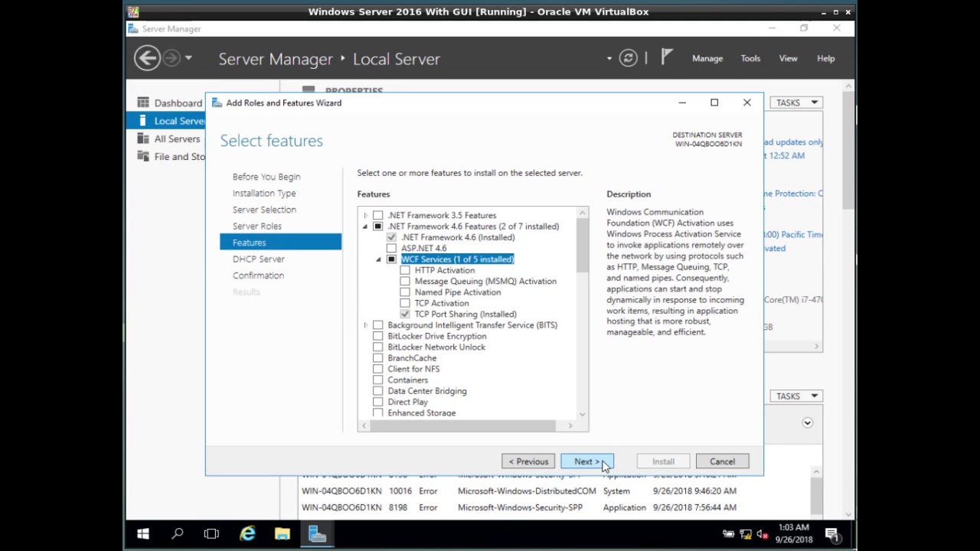Enable the HTTP Activation checkbox
980x551 pixels.
click(x=405, y=270)
